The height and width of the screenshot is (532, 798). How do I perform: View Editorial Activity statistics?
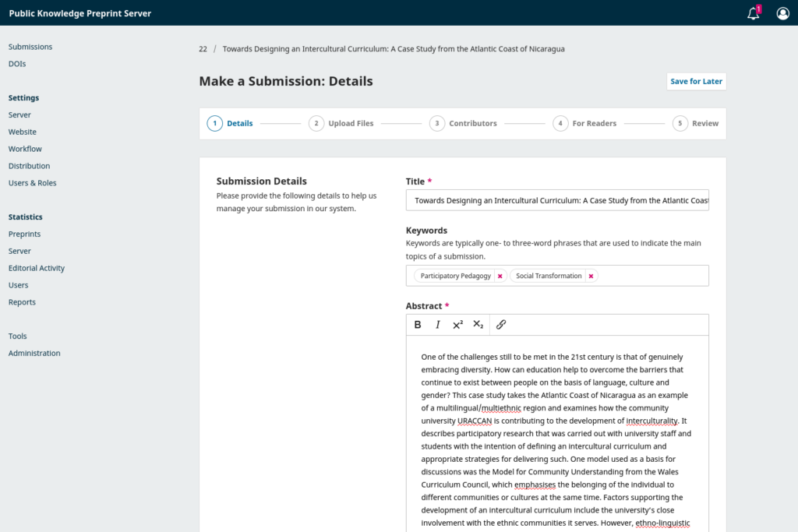(x=36, y=267)
